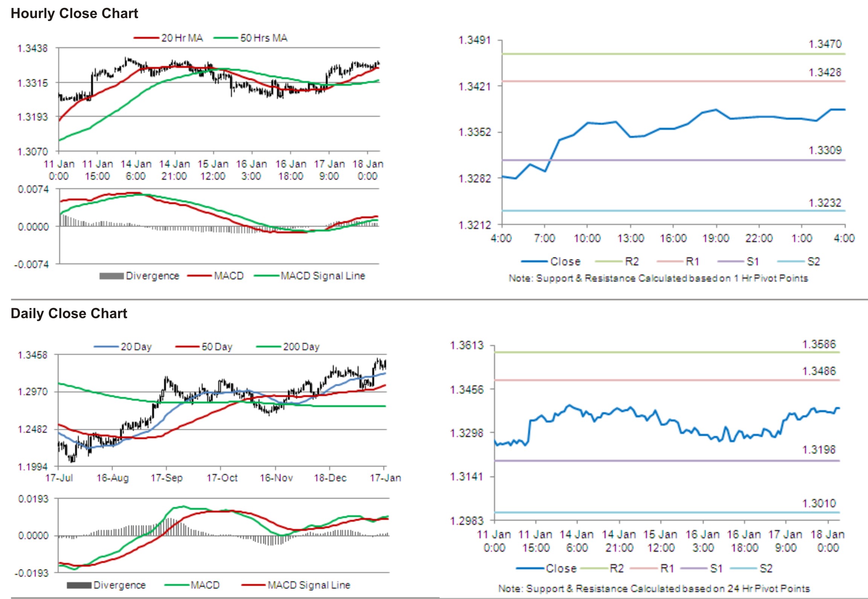Image resolution: width=868 pixels, height=599 pixels.
Task: Click the 18-Dec date label
Action: [330, 478]
